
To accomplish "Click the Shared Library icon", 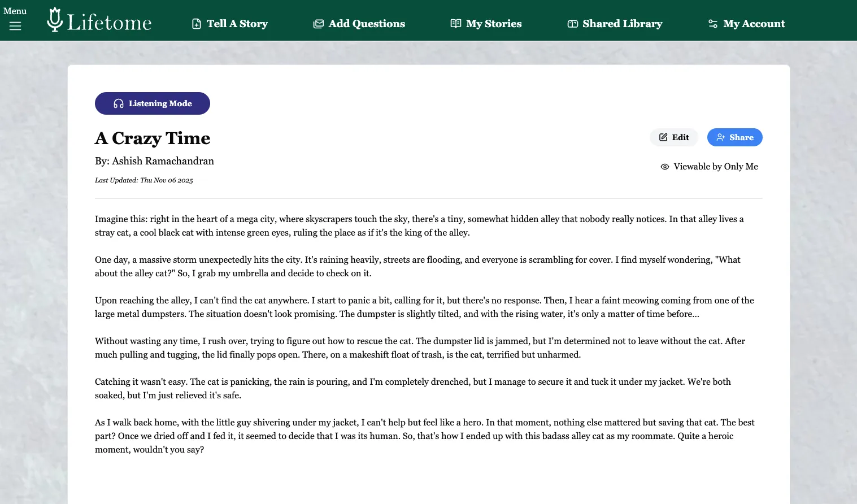I will click(573, 24).
